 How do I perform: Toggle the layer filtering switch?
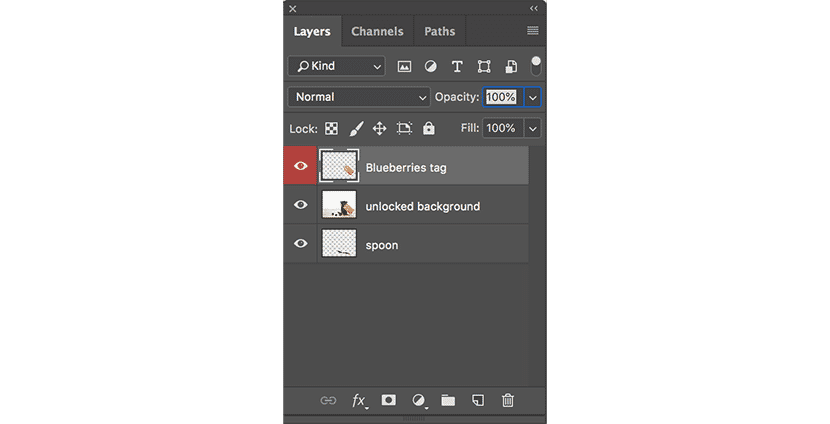point(536,65)
